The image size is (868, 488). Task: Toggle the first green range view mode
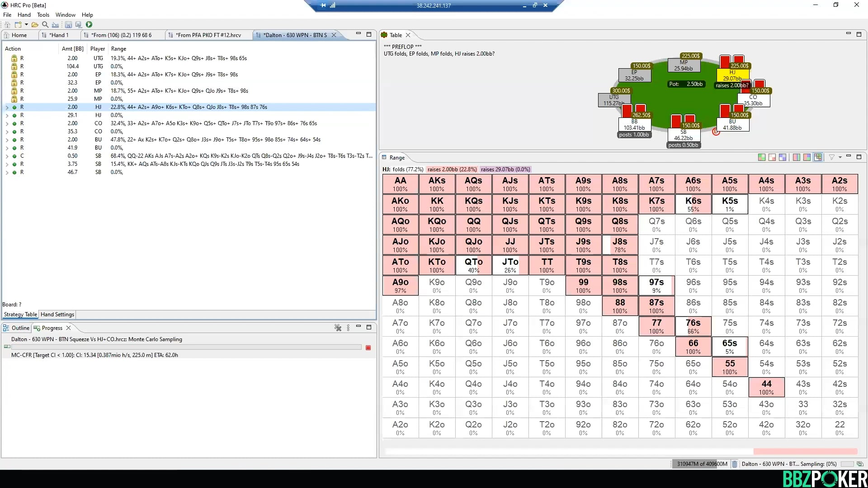click(x=761, y=157)
